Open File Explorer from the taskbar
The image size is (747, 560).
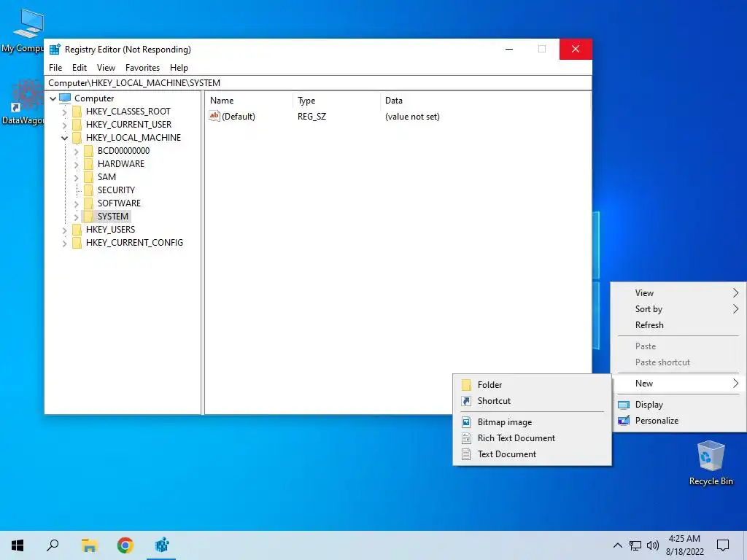(x=89, y=545)
